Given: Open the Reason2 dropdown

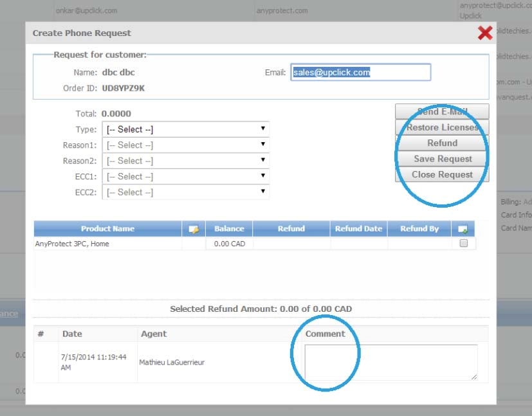Looking at the screenshot, I should pyautogui.click(x=185, y=160).
